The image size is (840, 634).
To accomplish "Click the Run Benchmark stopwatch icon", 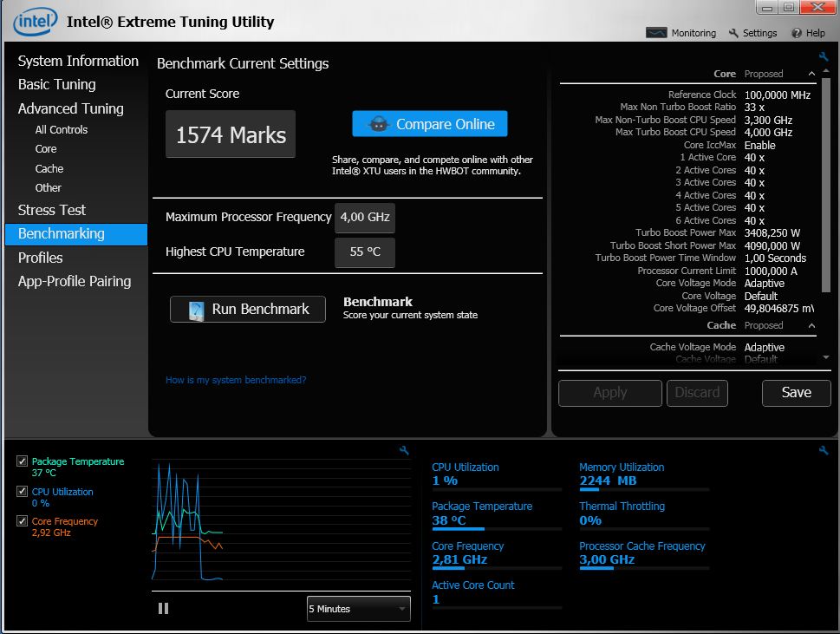I will click(x=196, y=310).
